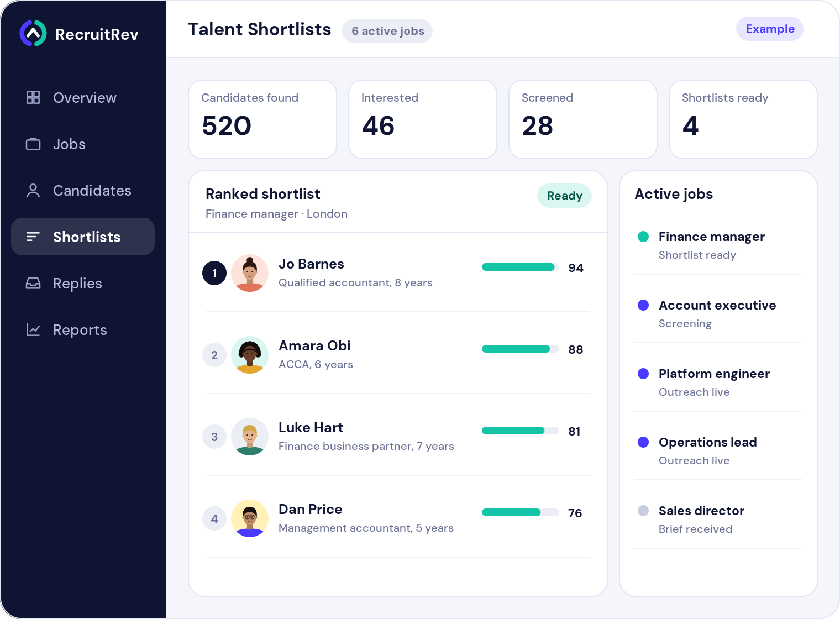Click Jo Barnes's avatar

click(250, 273)
